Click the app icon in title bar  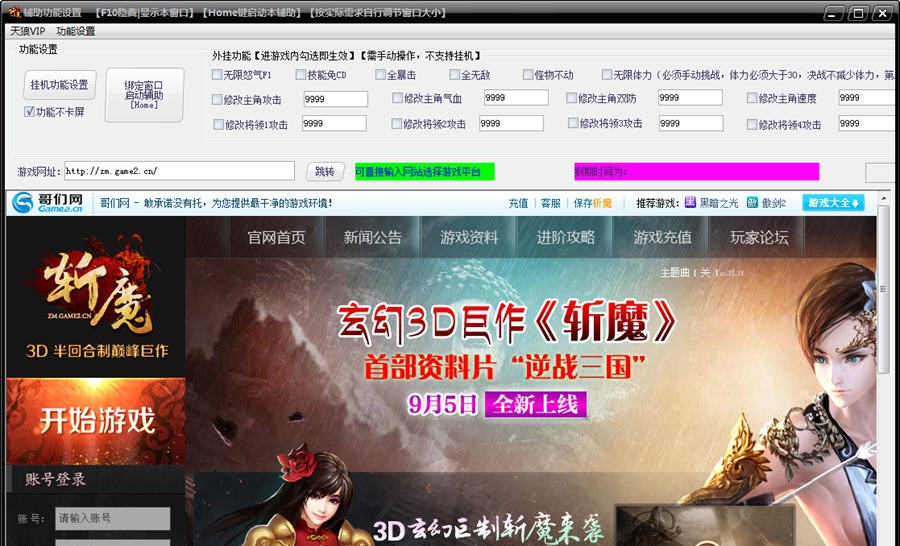pyautogui.click(x=14, y=12)
